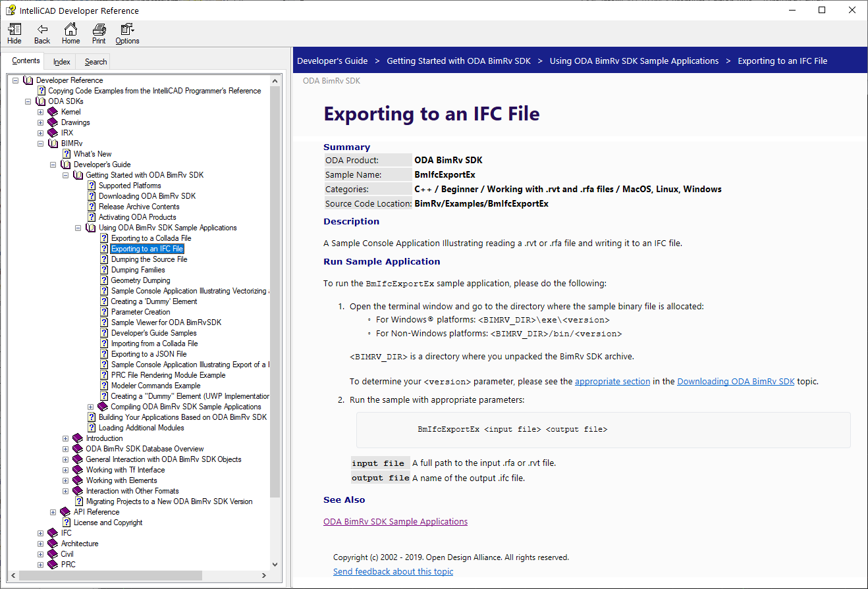This screenshot has height=589, width=868.
Task: Expand the Drawings tree node
Action: 40,122
